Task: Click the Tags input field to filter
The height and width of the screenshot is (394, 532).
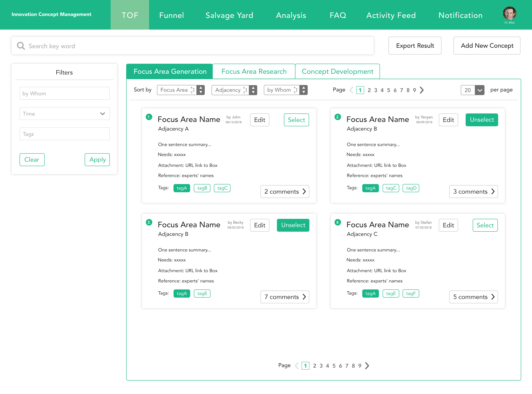Action: (x=64, y=134)
